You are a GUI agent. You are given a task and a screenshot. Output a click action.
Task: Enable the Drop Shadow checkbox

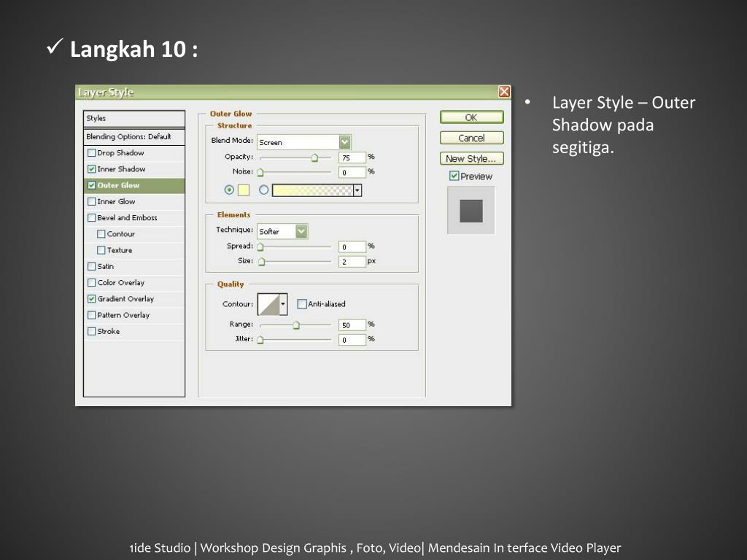click(x=92, y=153)
